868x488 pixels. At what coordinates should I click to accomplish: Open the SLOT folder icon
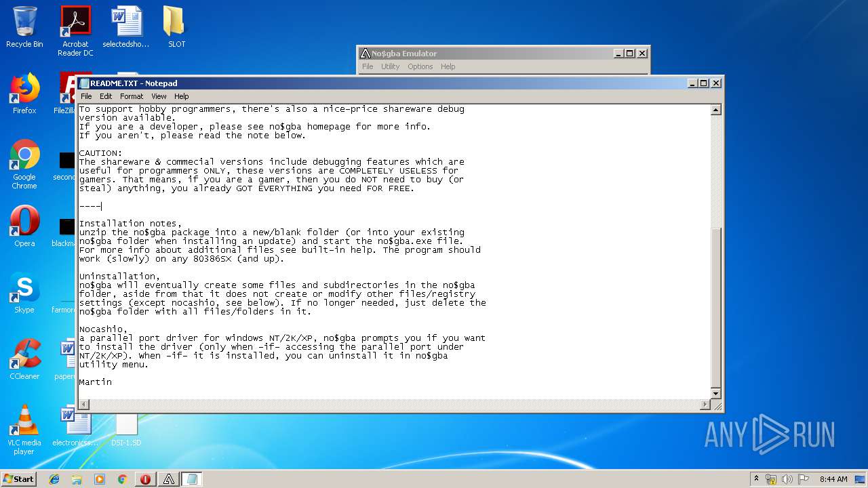pos(176,27)
